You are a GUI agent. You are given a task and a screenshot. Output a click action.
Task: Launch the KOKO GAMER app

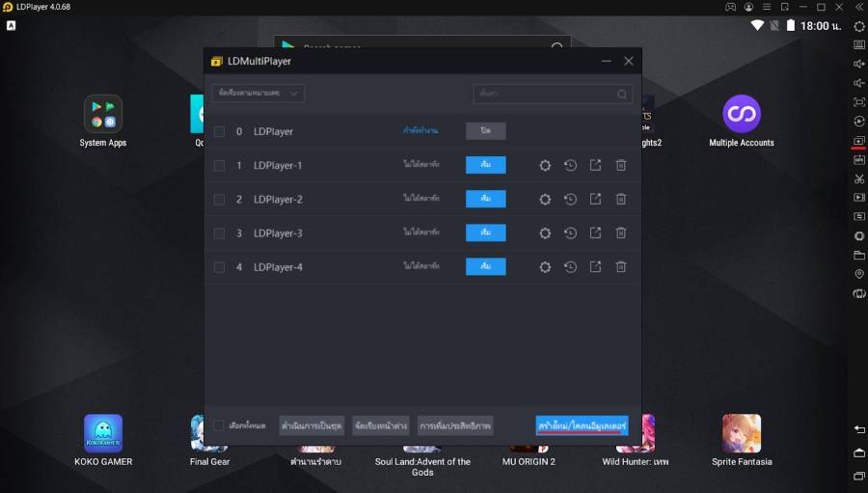point(103,440)
